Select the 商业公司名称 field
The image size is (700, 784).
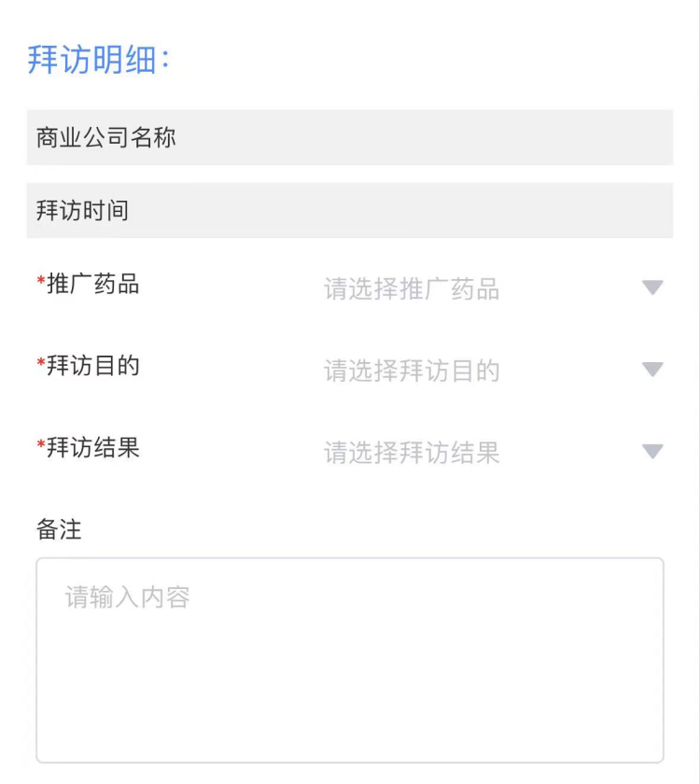(350, 137)
